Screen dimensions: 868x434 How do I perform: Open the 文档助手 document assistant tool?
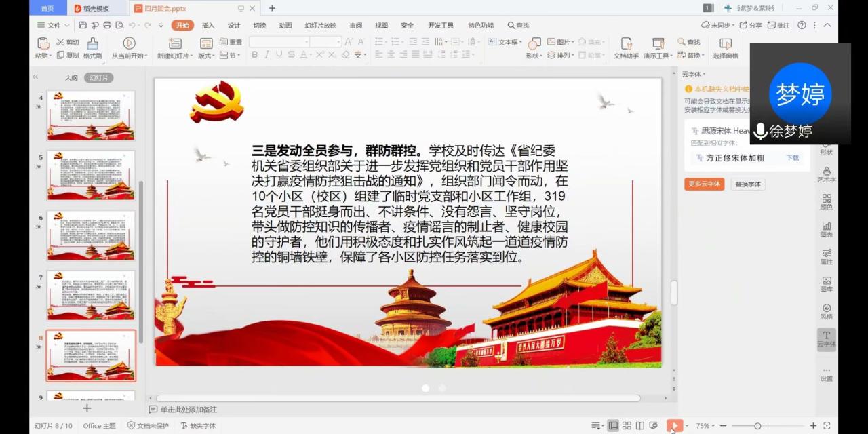click(x=626, y=48)
